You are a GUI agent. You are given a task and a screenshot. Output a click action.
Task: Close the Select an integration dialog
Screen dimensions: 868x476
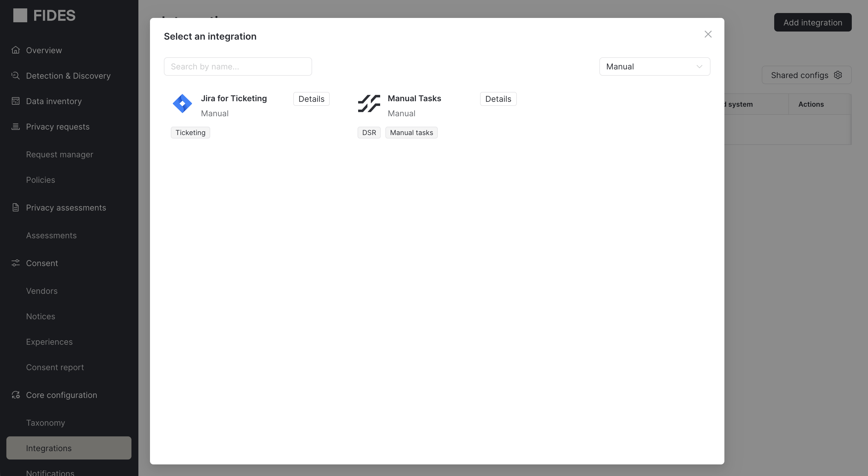point(708,34)
